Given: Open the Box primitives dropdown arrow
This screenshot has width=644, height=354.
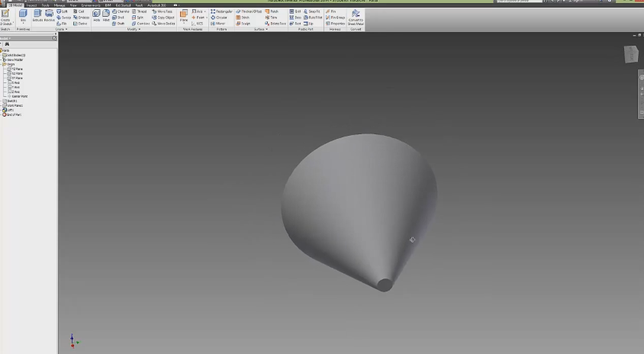Looking at the screenshot, I should [23, 24].
